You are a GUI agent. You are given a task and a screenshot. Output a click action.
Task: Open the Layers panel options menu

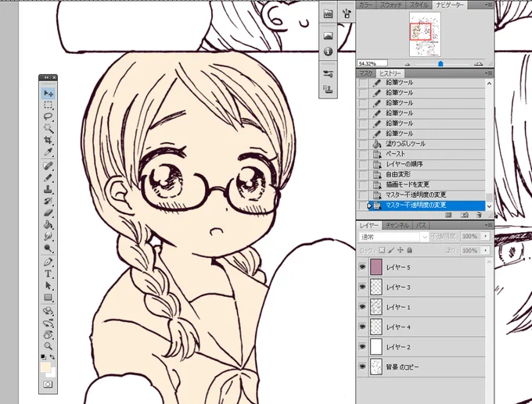click(488, 225)
